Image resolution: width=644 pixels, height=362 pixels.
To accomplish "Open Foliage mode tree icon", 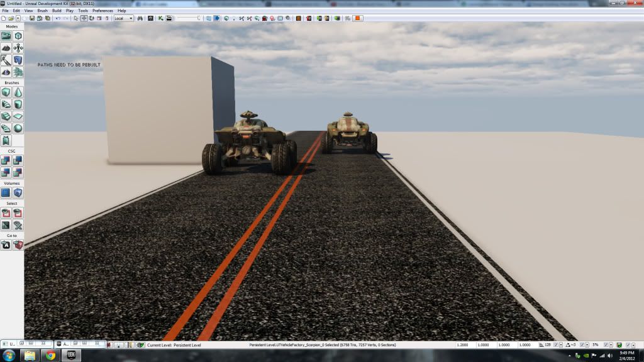I will 18,72.
